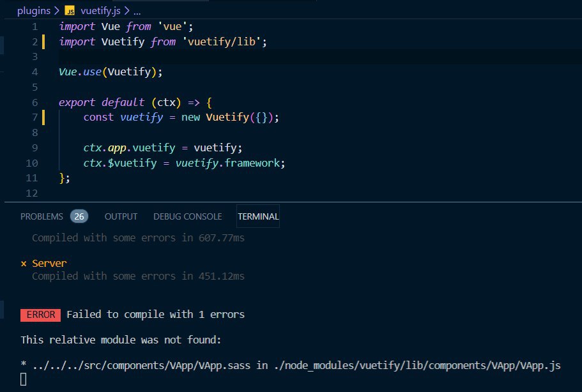Click line number 7 in the gutter

click(x=34, y=117)
